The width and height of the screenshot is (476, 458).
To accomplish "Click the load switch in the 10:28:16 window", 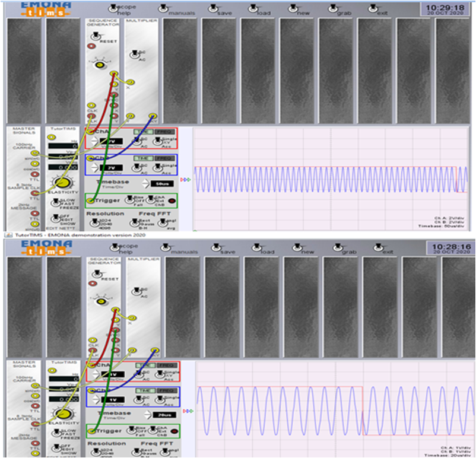I will 257,247.
